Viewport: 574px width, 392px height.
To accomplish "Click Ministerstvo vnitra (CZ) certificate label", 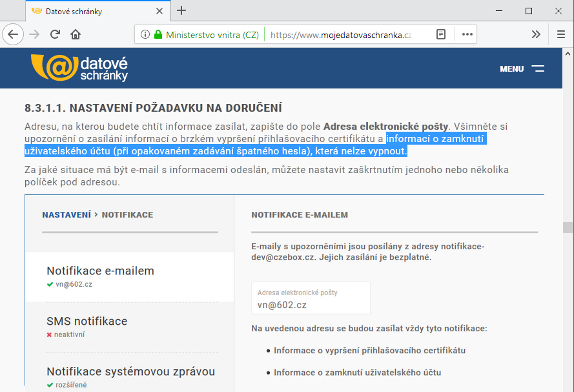I will (212, 35).
